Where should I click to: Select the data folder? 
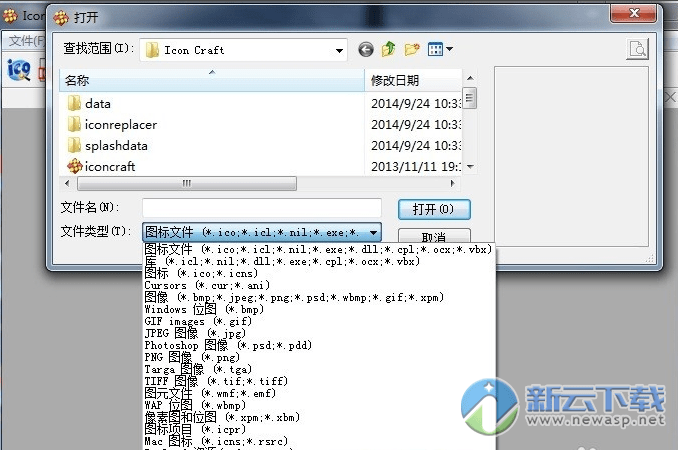tap(98, 104)
